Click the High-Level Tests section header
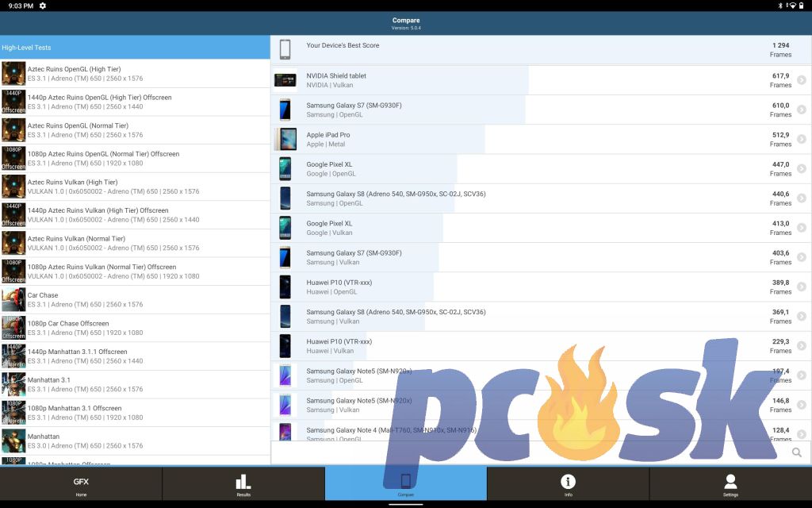812x508 pixels. 135,47
